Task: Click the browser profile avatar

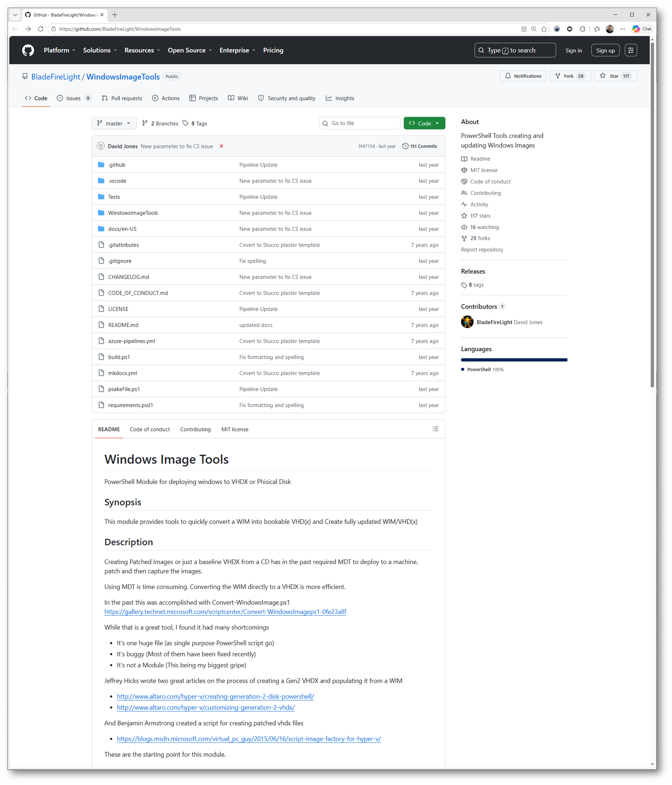Action: pyautogui.click(x=610, y=29)
